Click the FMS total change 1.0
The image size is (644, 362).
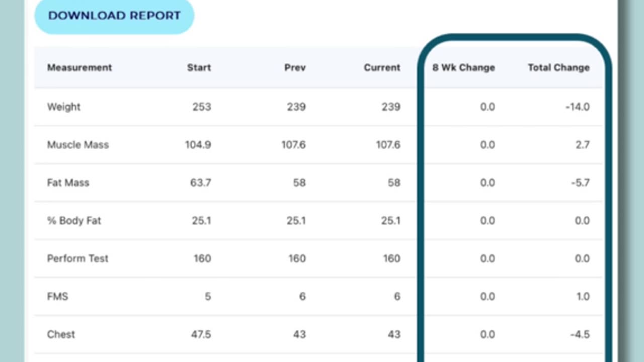[583, 297]
